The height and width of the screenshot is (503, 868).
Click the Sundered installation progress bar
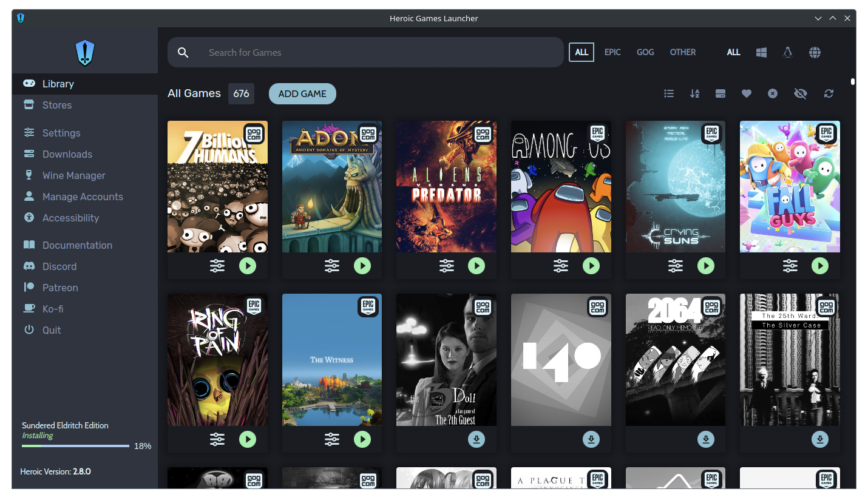[x=75, y=446]
